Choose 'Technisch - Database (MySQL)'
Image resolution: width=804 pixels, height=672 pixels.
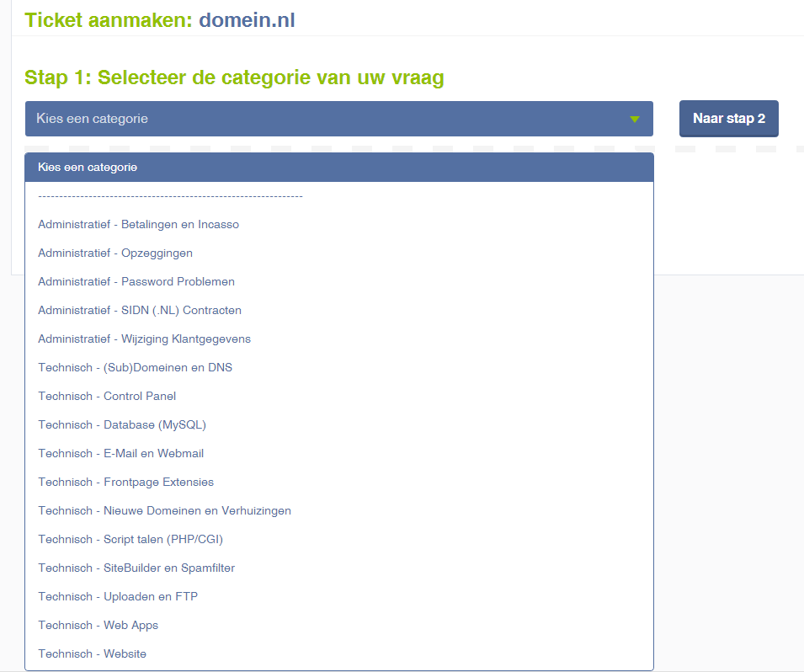(339, 425)
